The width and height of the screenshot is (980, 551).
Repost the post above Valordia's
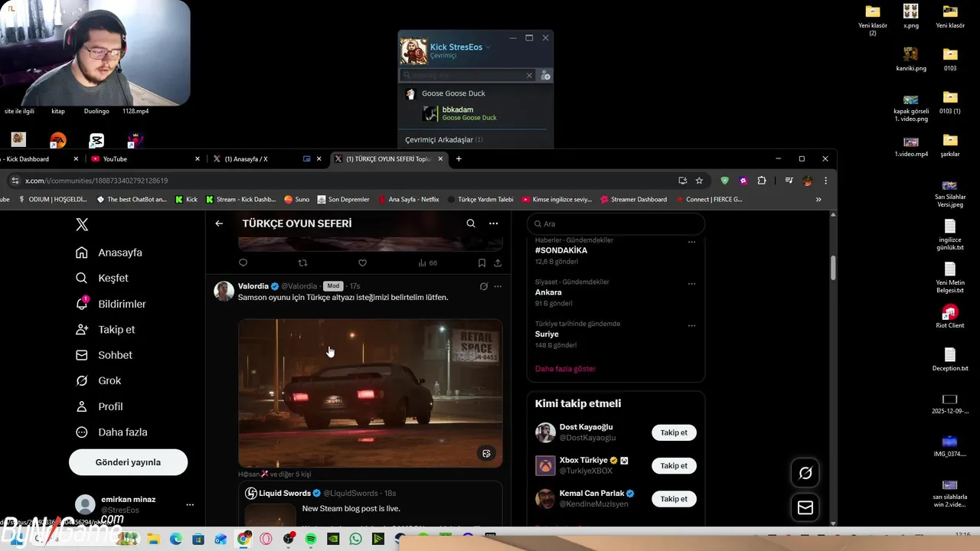[x=302, y=262]
